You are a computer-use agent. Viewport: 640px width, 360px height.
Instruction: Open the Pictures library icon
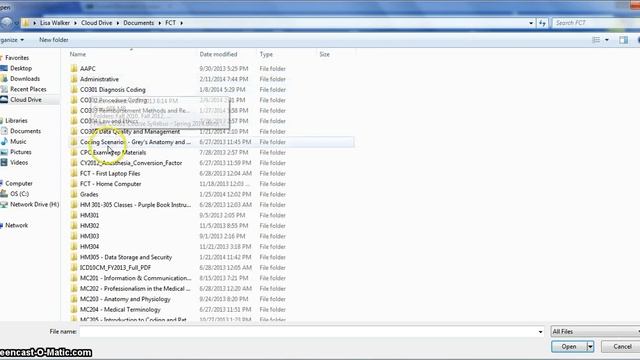(4, 152)
